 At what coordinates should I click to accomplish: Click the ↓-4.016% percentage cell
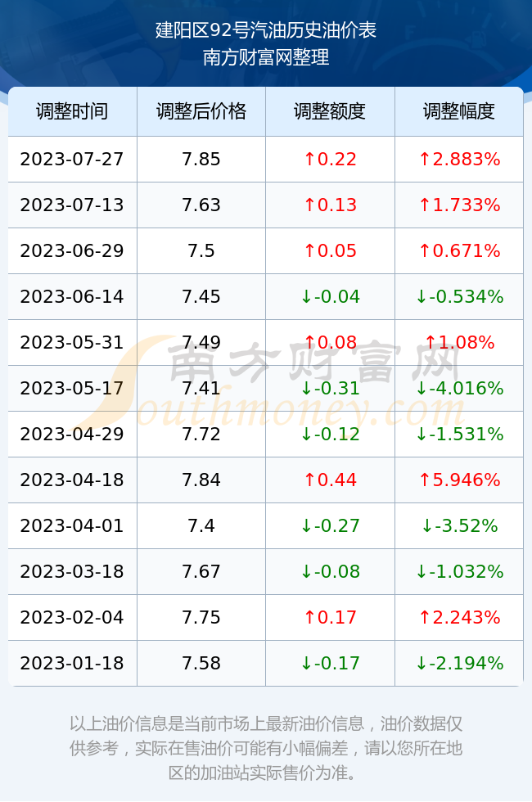459,388
